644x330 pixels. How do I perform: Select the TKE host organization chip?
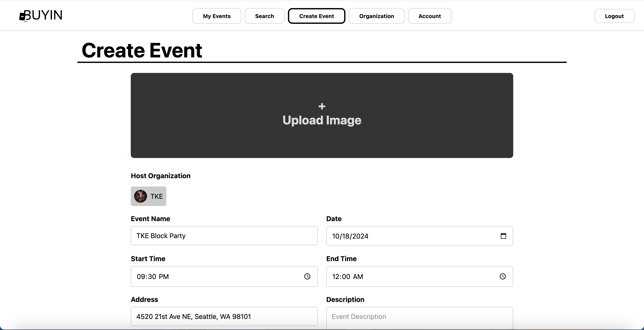(156, 196)
